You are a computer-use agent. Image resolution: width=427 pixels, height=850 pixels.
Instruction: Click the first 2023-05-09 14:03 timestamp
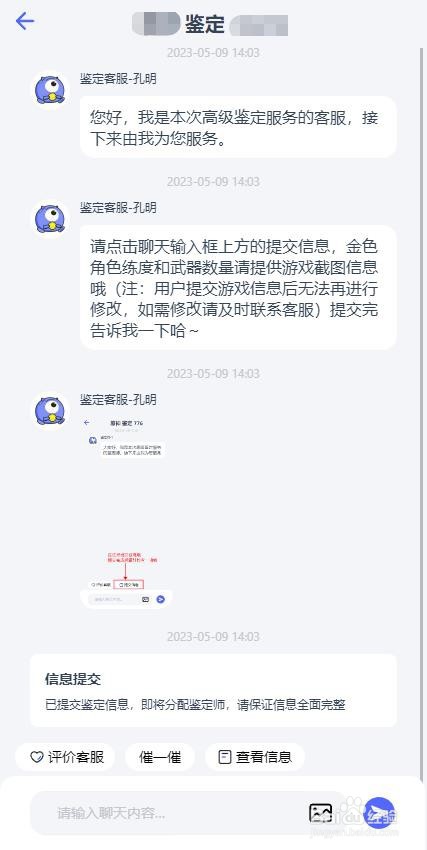point(213,53)
